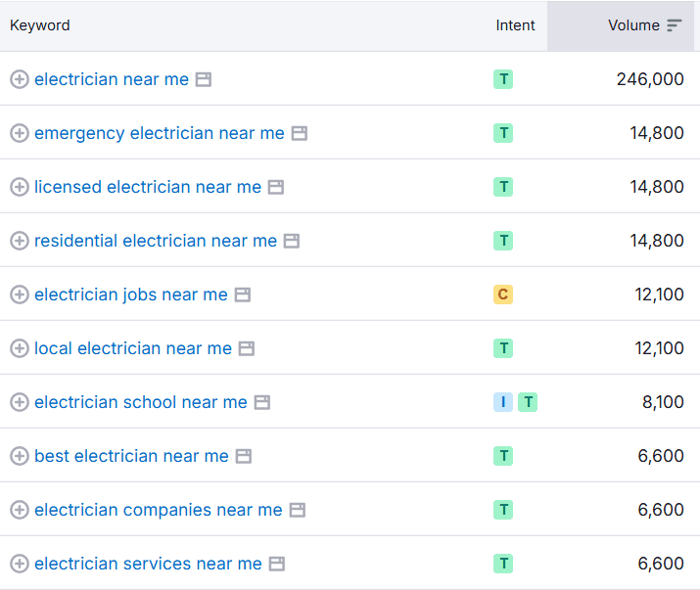Click the 8,100 volume value
Image resolution: width=700 pixels, height=590 pixels.
coord(663,402)
